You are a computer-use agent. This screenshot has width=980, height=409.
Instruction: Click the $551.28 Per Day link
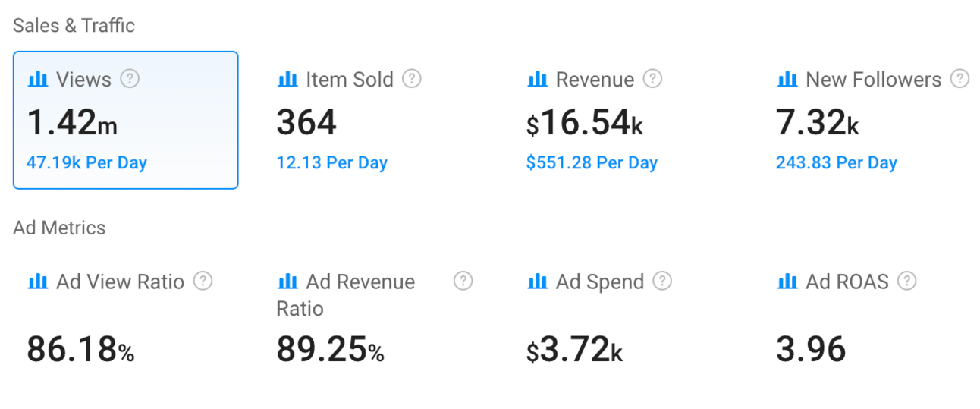tap(592, 163)
